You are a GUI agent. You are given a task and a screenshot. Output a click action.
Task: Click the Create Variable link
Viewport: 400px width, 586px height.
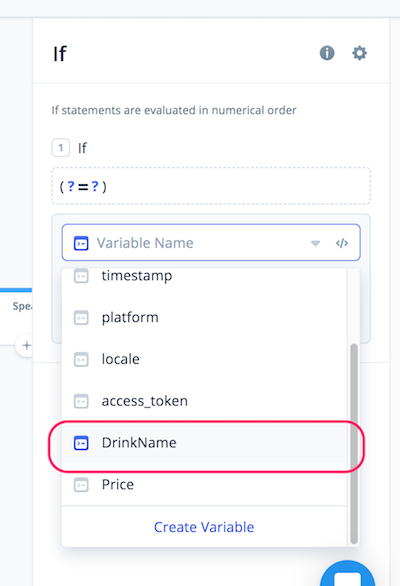pyautogui.click(x=204, y=527)
